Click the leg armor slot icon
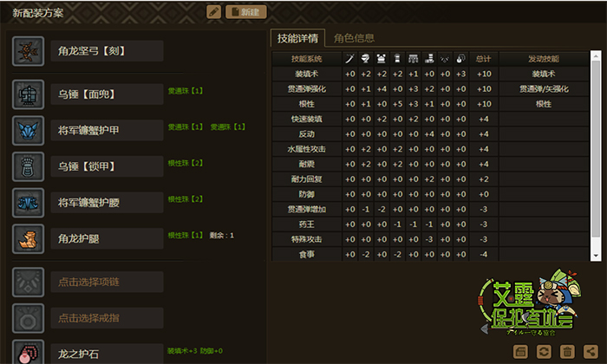Image resolution: width=607 pixels, height=364 pixels. (x=28, y=238)
